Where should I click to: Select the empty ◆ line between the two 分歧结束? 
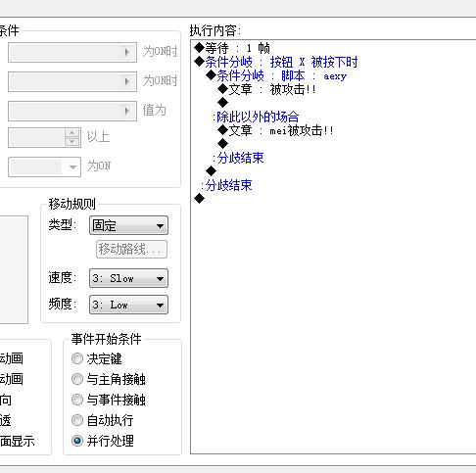tap(211, 170)
